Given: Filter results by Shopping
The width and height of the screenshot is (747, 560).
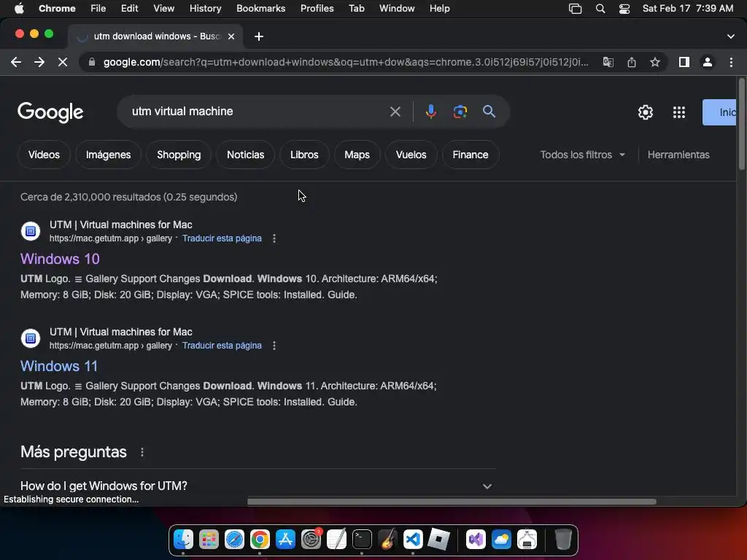Looking at the screenshot, I should tap(179, 155).
